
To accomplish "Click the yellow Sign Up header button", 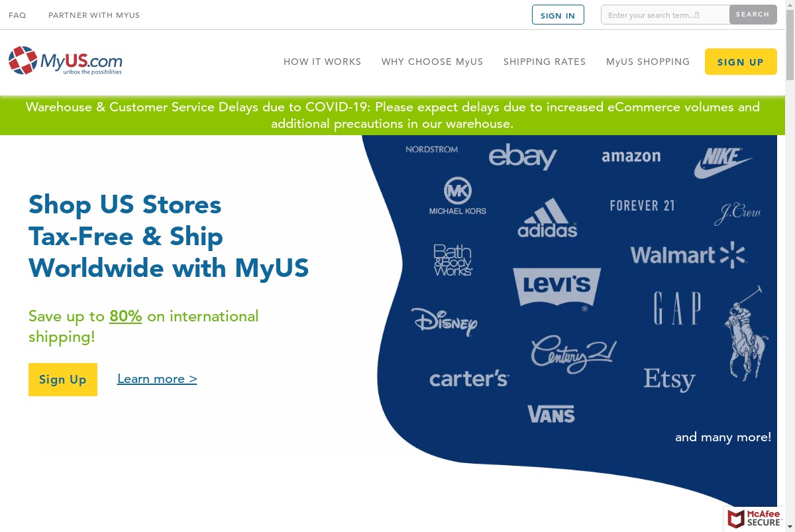I will tap(741, 62).
